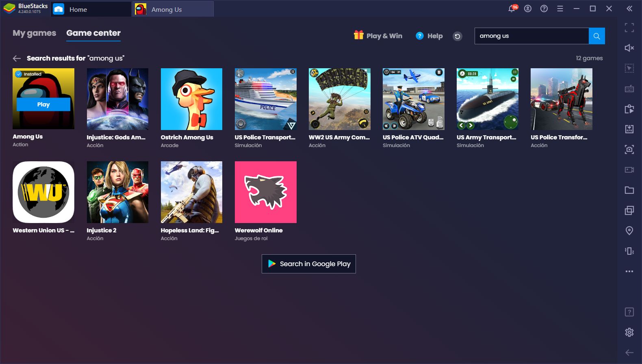Open WW2 US Army Commando thumbnail
Viewport: 642px width, 364px height.
tap(340, 99)
